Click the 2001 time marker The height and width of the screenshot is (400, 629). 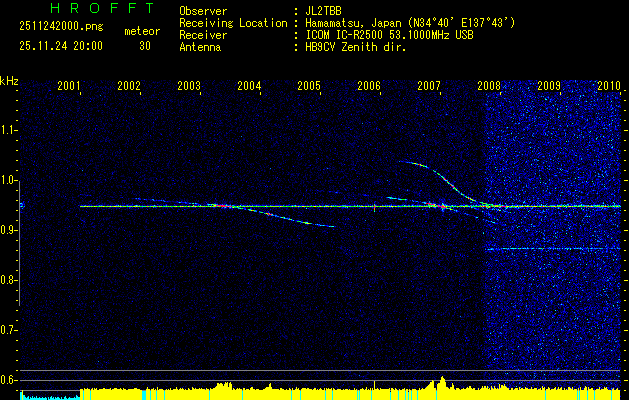pyautogui.click(x=69, y=87)
